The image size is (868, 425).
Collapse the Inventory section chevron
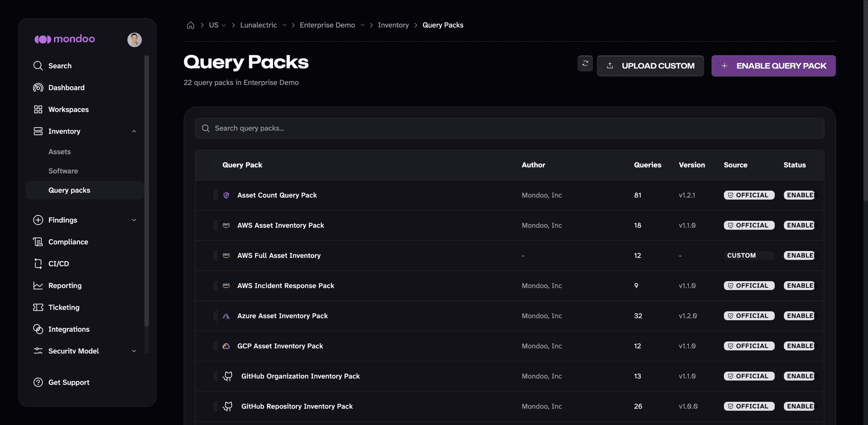134,131
